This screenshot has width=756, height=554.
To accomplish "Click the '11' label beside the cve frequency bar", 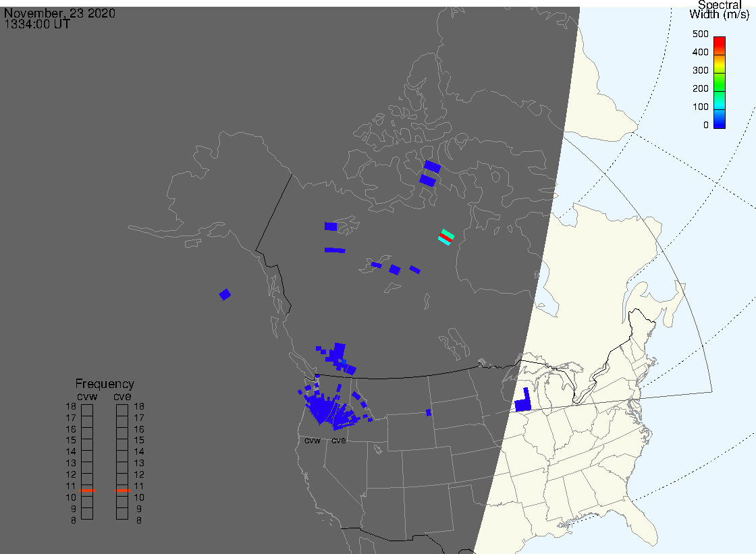I will pos(139,486).
